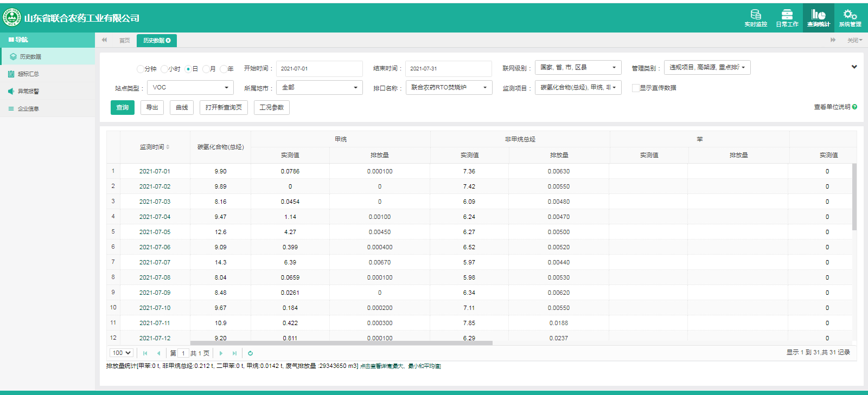Viewport: 868px width, 395px height.
Task: Click the green 查询 query button
Action: (x=123, y=108)
